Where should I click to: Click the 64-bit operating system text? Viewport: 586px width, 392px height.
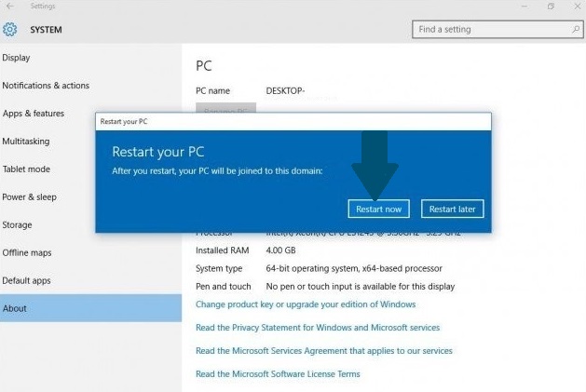pyautogui.click(x=354, y=268)
